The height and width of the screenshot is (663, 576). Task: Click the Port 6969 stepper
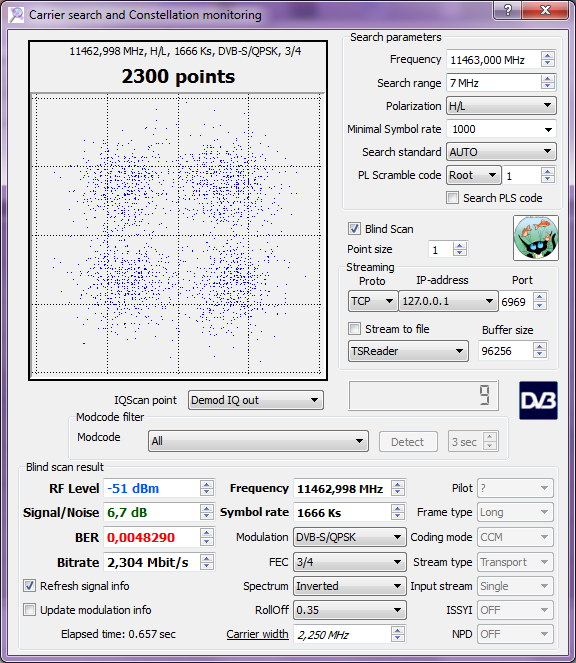point(540,301)
